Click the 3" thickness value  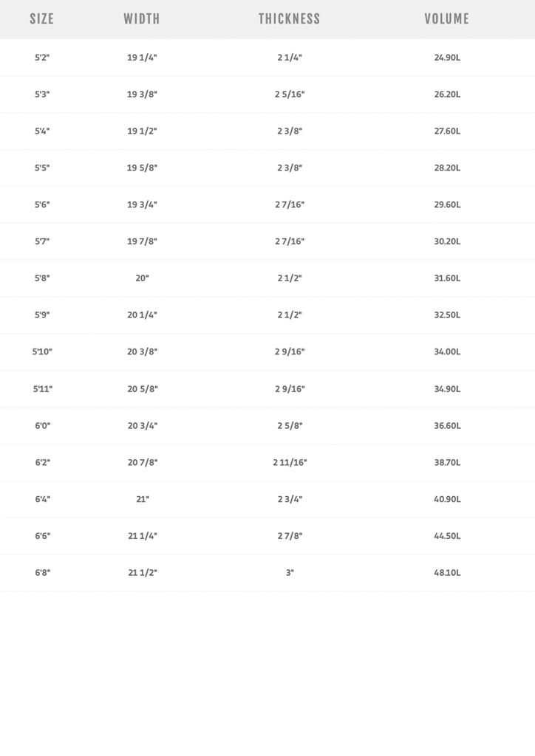[290, 573]
